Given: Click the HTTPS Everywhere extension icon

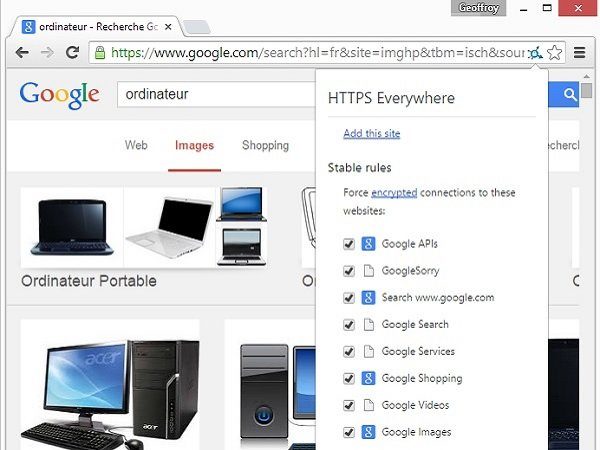Looking at the screenshot, I should click(536, 53).
